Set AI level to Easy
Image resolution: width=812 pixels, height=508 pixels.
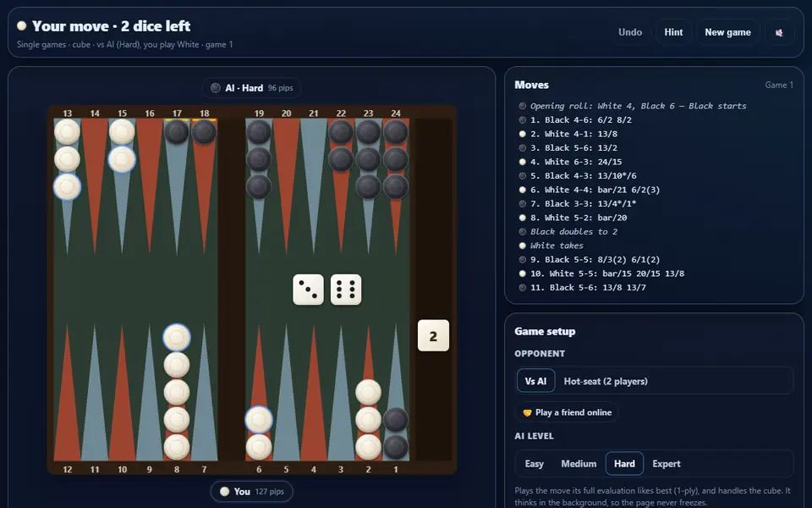(x=534, y=463)
